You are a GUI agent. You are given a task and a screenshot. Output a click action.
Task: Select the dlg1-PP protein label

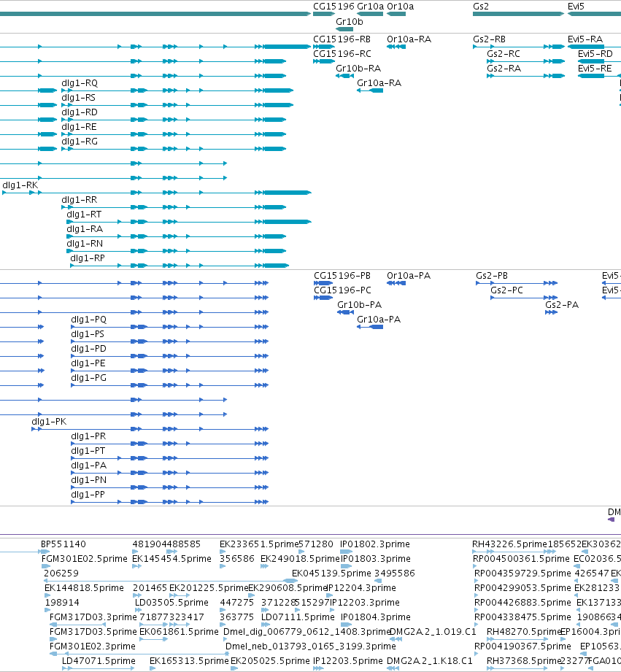click(88, 495)
